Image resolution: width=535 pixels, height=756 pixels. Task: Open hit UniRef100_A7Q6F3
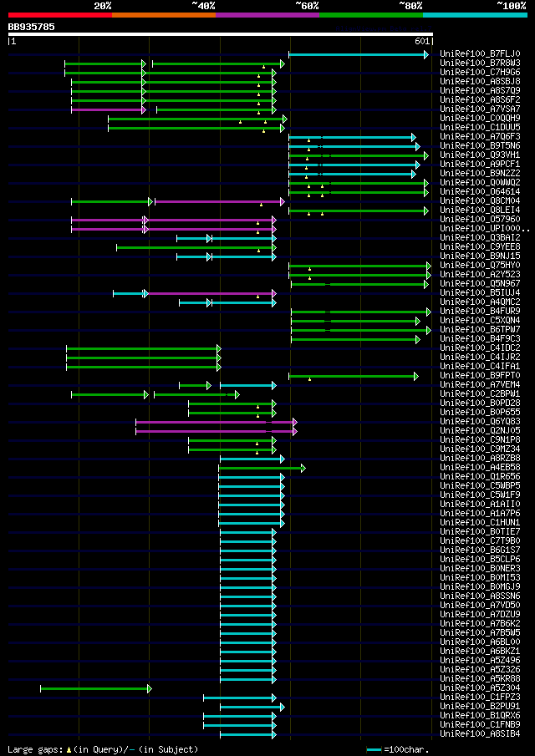click(x=480, y=137)
